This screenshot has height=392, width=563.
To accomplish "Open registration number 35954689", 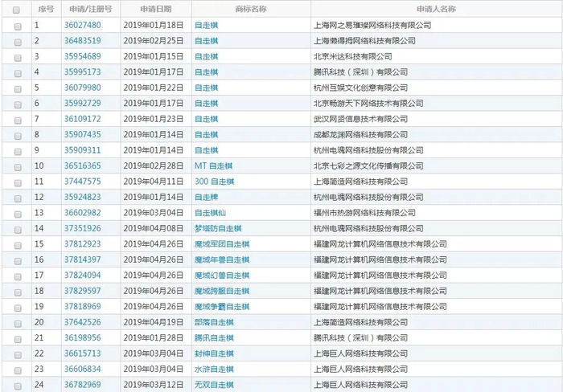I will (83, 56).
